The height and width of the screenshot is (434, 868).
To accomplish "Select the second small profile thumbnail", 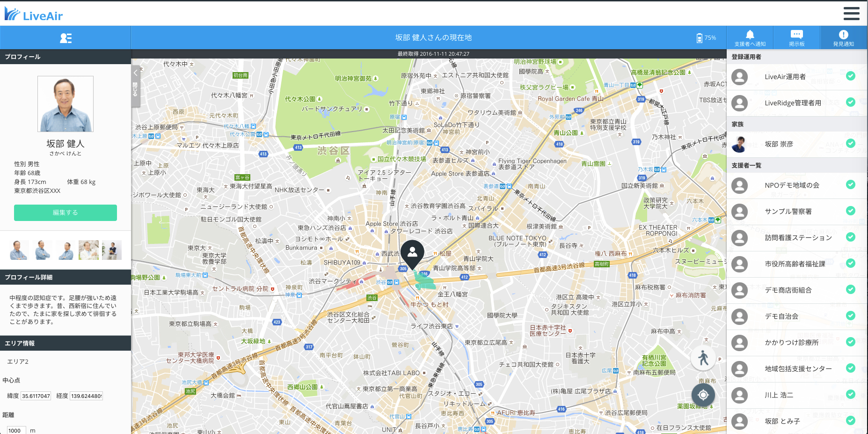I will point(42,250).
